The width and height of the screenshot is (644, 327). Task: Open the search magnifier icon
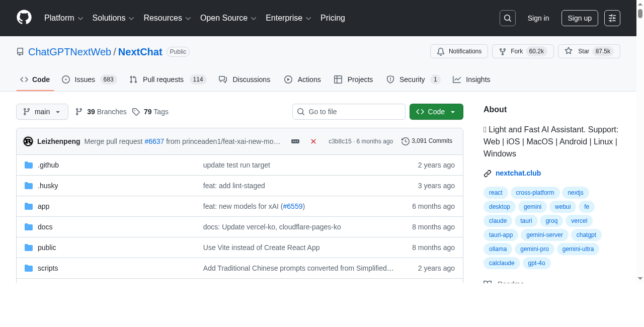tap(507, 18)
